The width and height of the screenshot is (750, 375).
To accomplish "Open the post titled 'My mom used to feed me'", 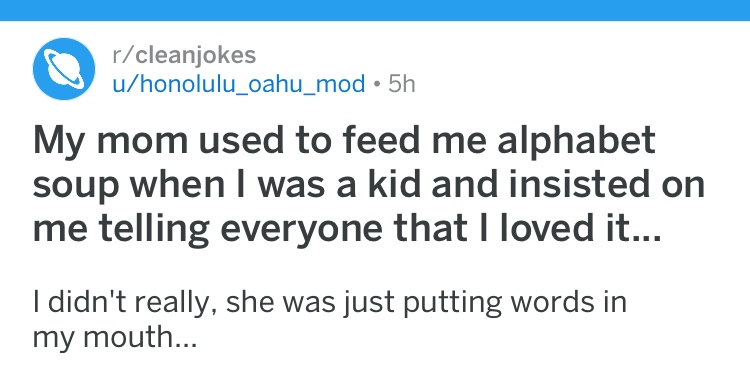I will pos(368,185).
